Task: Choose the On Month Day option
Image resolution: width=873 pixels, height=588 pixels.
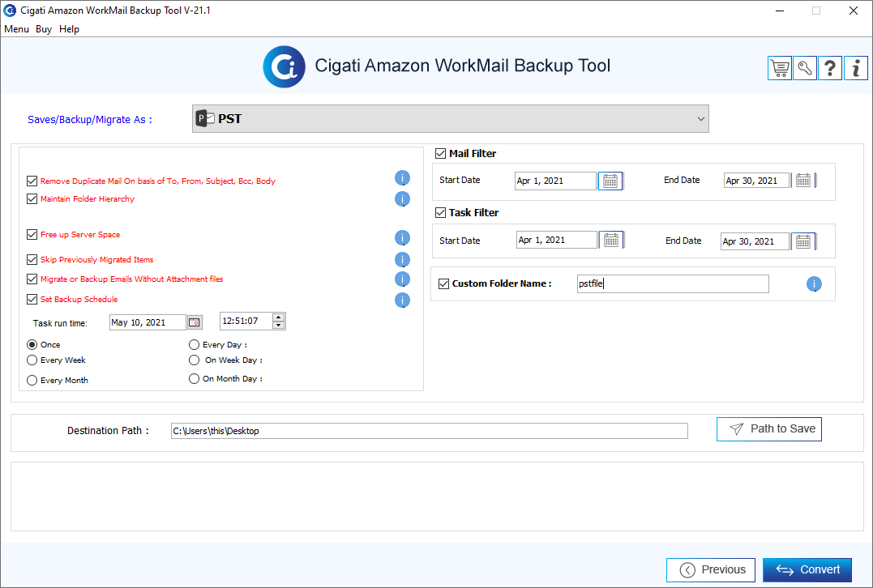Action: pos(194,378)
